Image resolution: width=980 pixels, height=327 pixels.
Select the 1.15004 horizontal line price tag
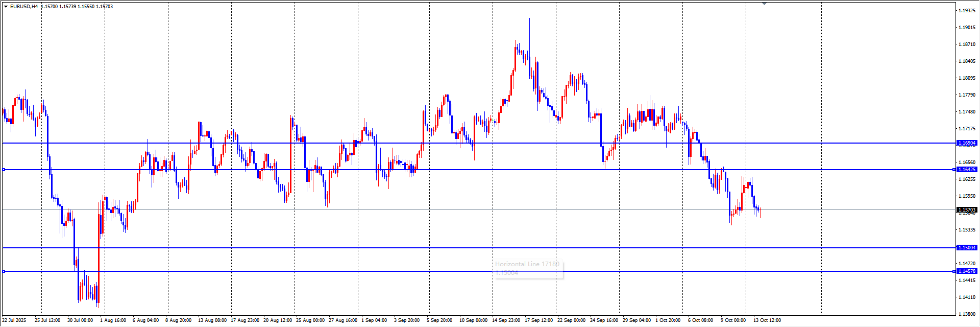(967, 248)
